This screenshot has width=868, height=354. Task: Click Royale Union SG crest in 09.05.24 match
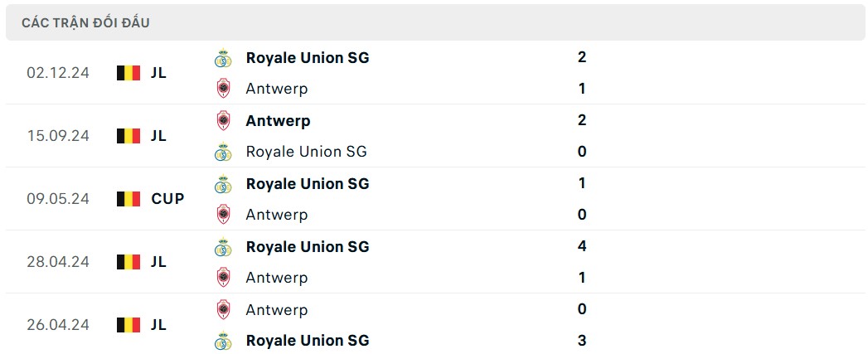(222, 184)
